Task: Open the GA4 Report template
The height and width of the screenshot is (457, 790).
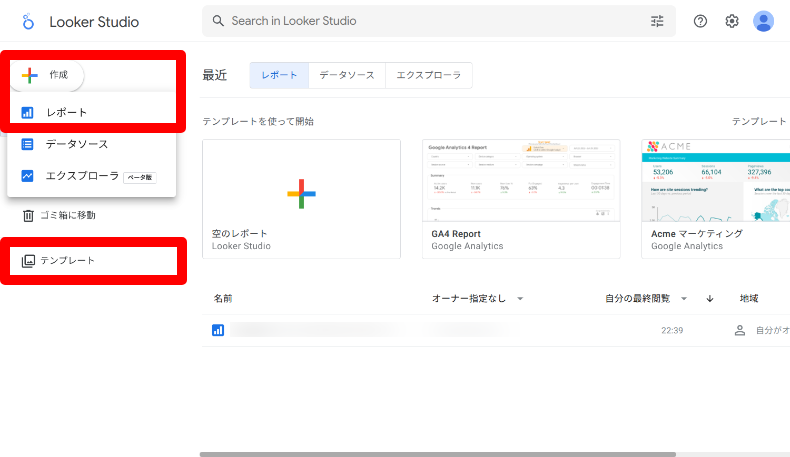Action: (x=521, y=199)
